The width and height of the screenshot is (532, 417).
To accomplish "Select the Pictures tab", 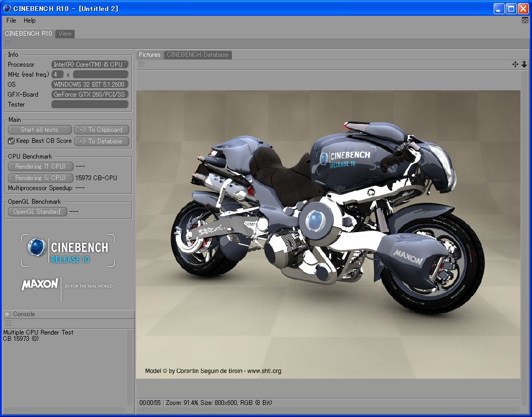I will click(x=150, y=55).
